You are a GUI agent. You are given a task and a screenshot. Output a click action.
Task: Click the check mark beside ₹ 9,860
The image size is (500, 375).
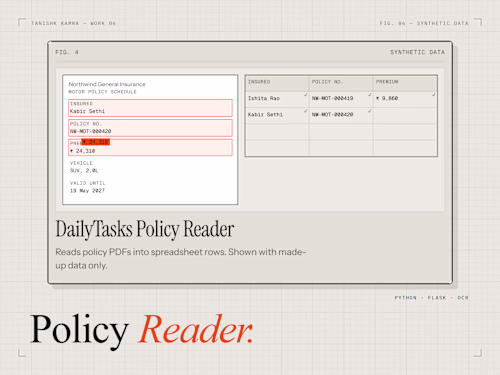(x=434, y=95)
